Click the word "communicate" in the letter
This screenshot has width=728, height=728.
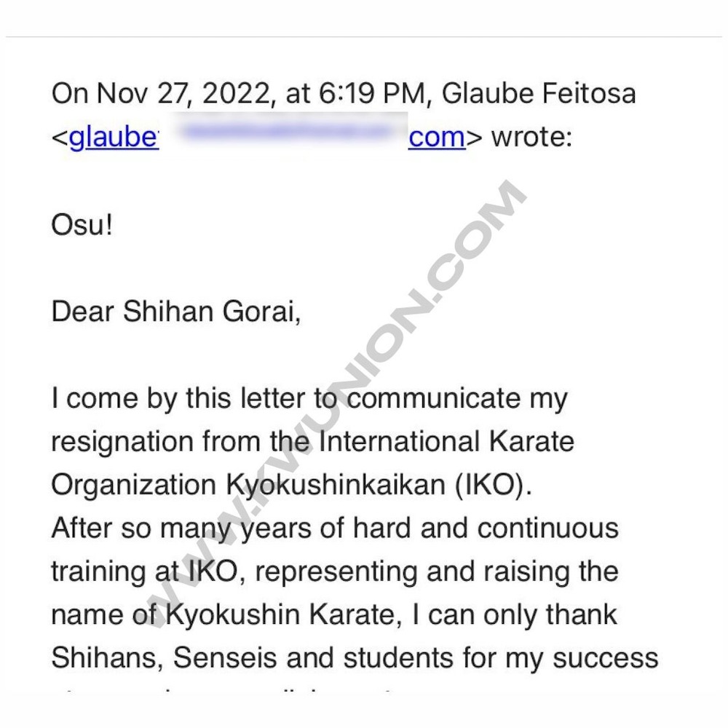click(x=434, y=399)
